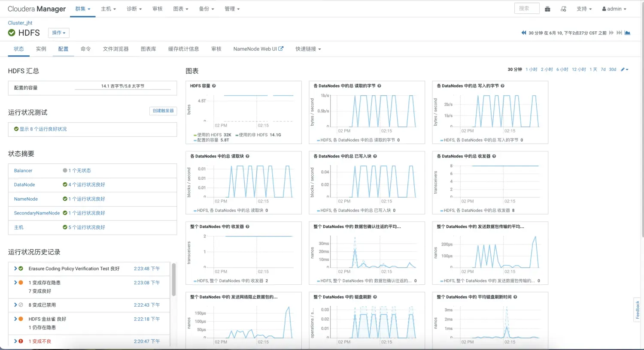This screenshot has height=350, width=644.
Task: Open the 审核 top navigation item
Action: click(158, 9)
